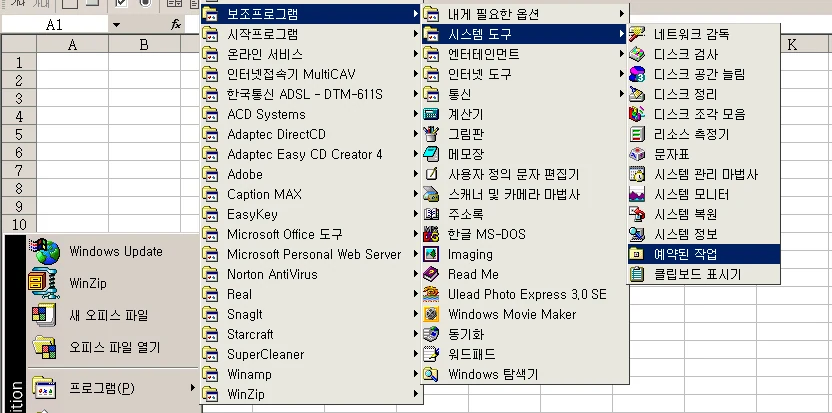The image size is (832, 413).
Task: Select Excel row 5 header
Action: [x=19, y=134]
